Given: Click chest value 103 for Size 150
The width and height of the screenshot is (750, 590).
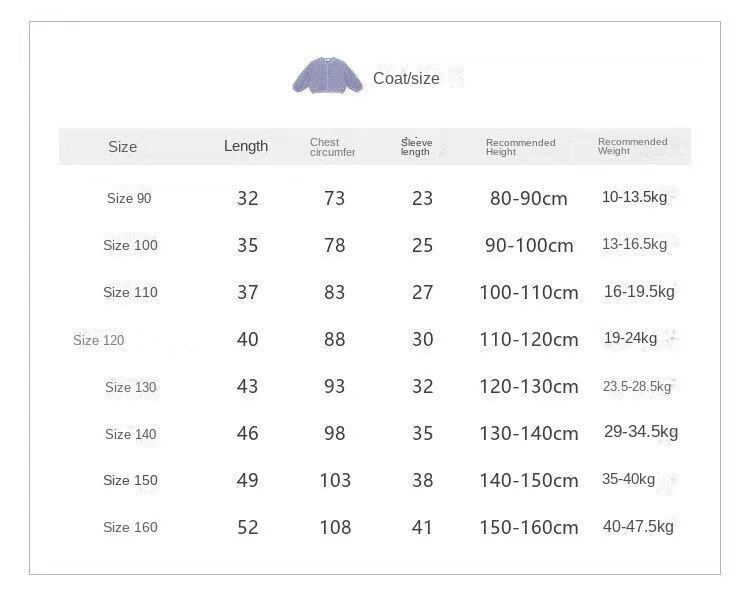Looking at the screenshot, I should [335, 480].
